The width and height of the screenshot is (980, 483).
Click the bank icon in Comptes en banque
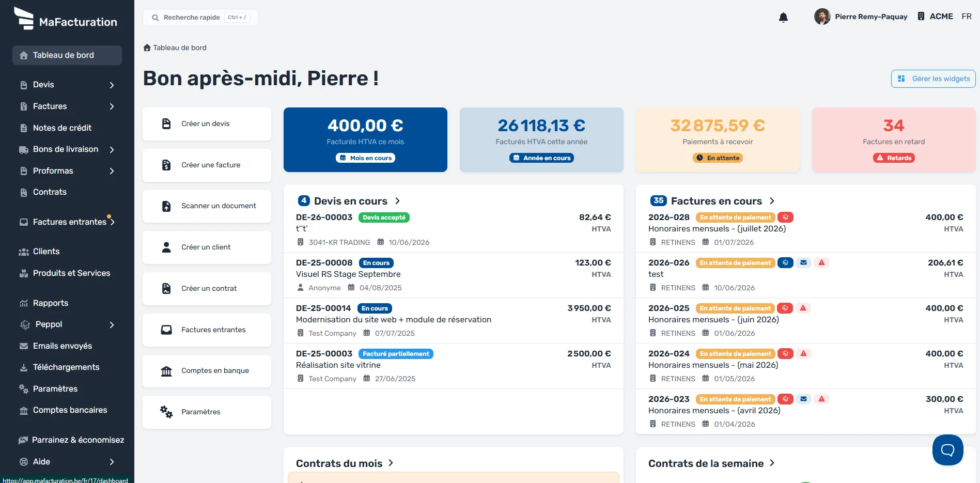tap(166, 371)
